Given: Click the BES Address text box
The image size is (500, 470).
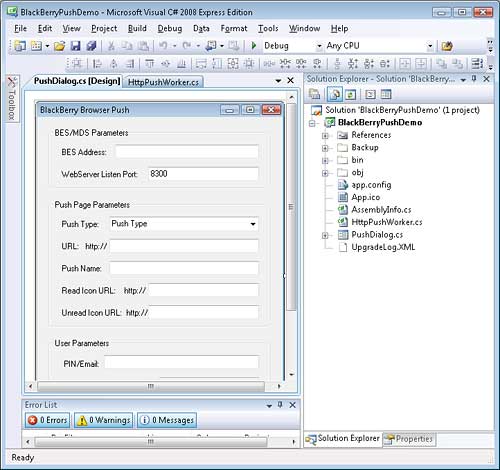Looking at the screenshot, I should (x=187, y=152).
